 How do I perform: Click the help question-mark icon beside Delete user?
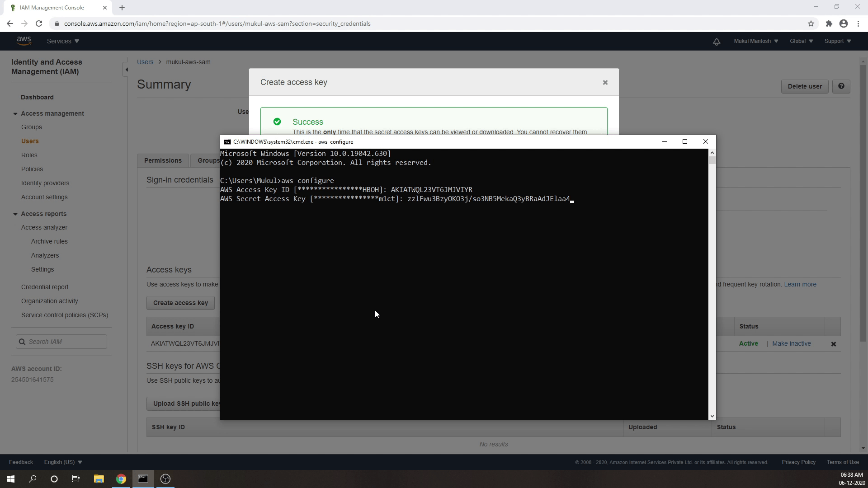pos(841,86)
